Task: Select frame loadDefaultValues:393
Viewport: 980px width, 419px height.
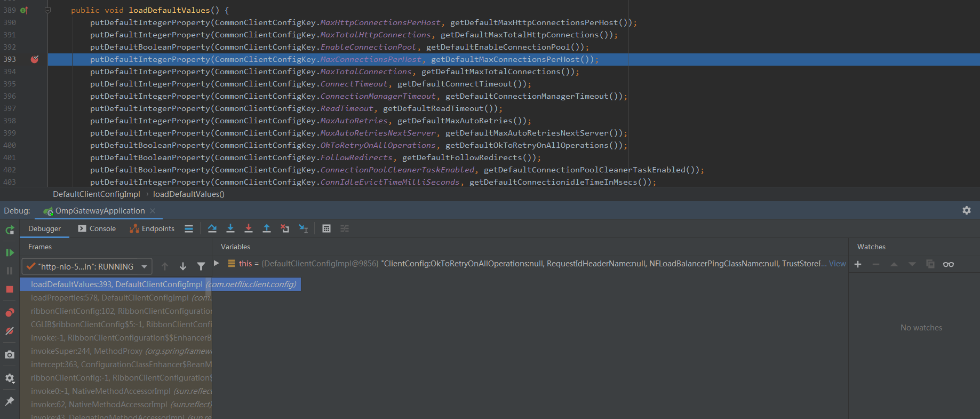Action: point(161,284)
